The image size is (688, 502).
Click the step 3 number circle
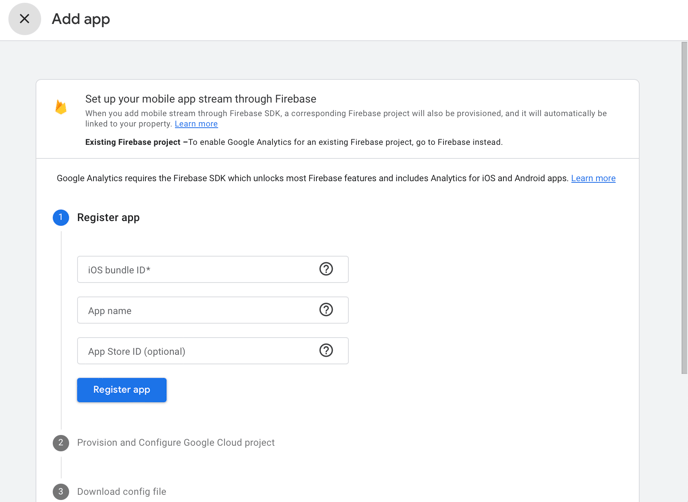tap(61, 491)
